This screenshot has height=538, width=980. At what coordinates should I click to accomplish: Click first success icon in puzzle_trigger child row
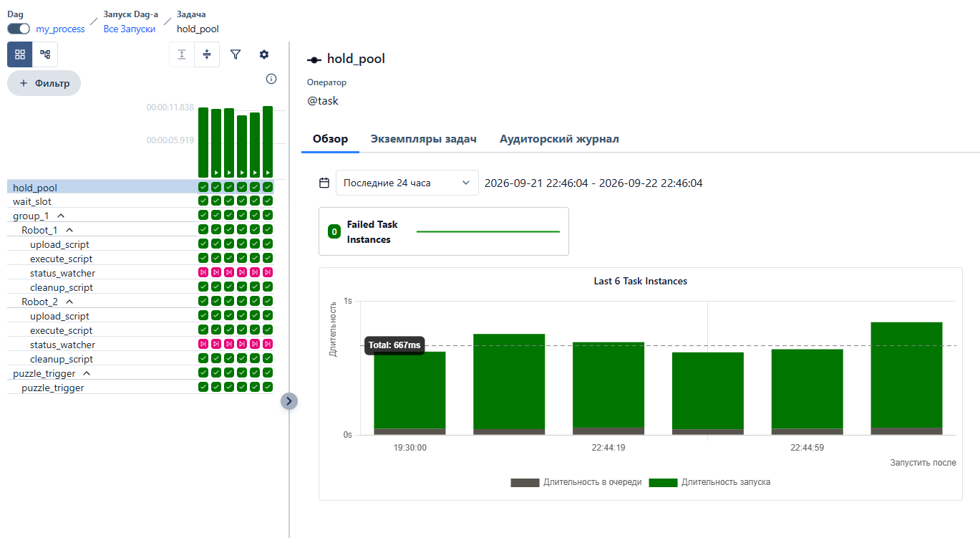[x=203, y=388]
